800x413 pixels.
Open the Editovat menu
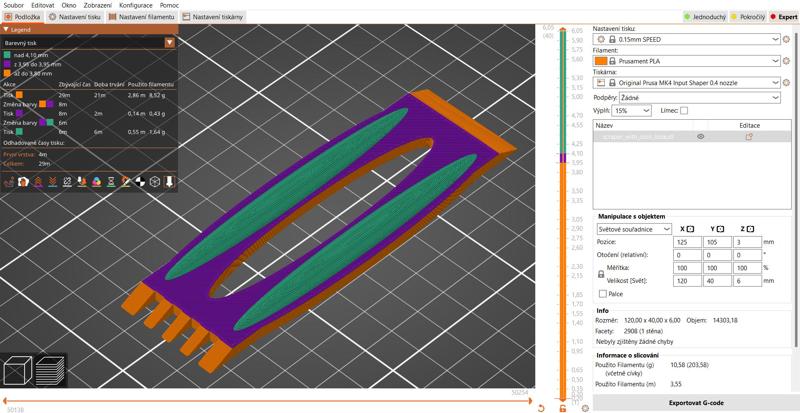(42, 5)
